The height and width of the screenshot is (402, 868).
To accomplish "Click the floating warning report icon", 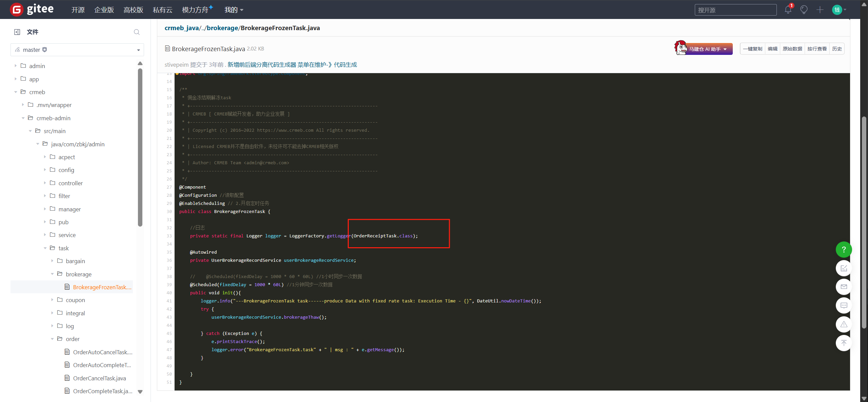I will tap(844, 324).
